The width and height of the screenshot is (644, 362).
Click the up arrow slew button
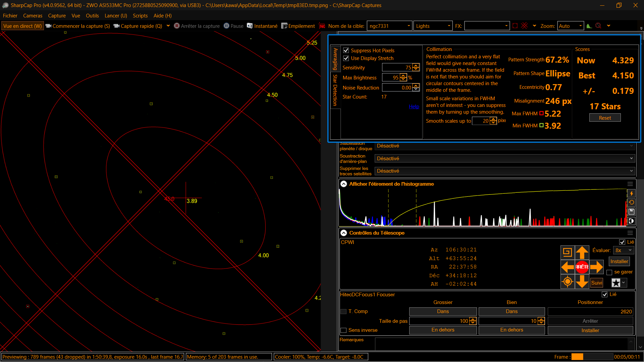tap(582, 252)
